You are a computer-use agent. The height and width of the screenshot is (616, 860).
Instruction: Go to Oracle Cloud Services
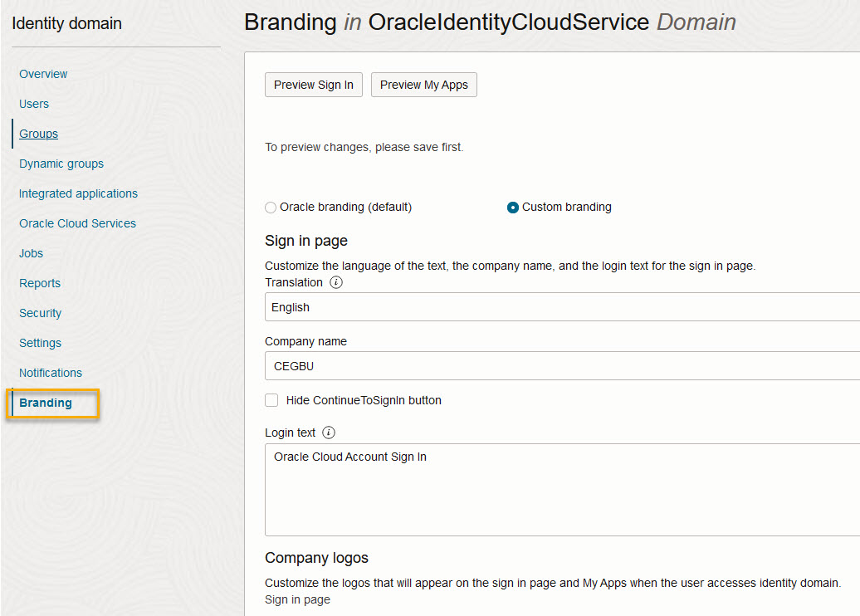(77, 223)
